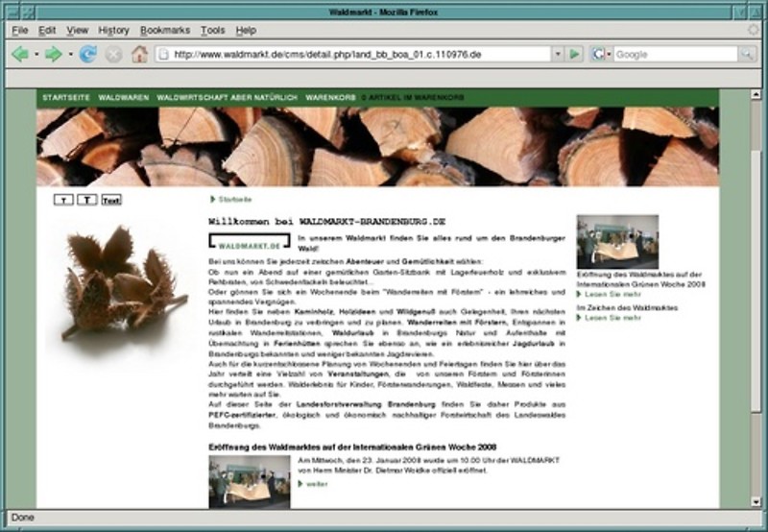Click the article thumbnail photo at bottom

pyautogui.click(x=250, y=482)
